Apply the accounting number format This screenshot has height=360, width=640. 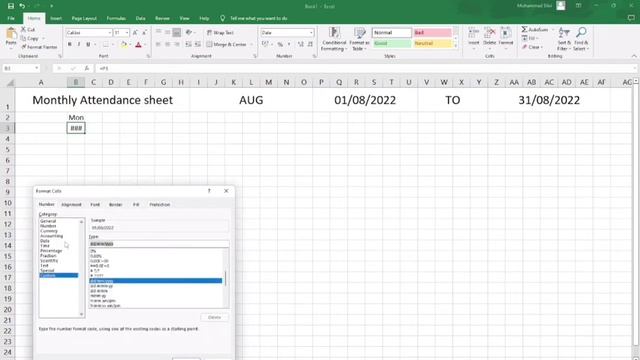tap(266, 44)
